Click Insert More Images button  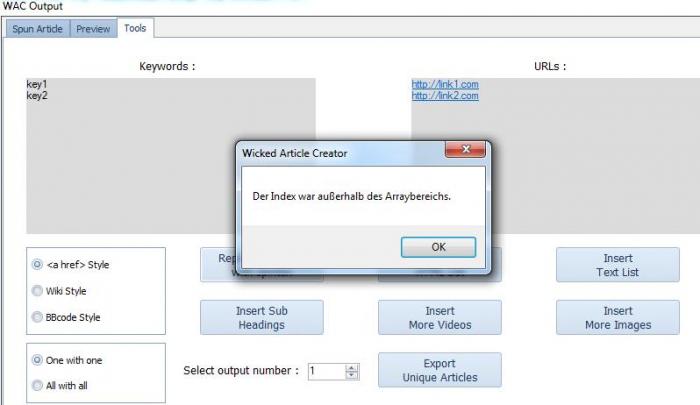tap(618, 317)
